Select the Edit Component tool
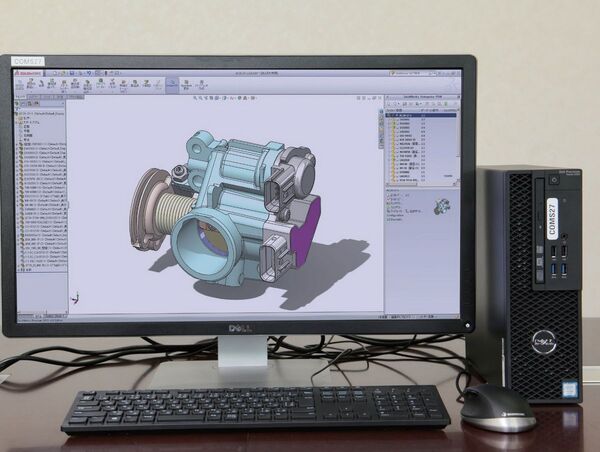This screenshot has width=600, height=452. (20, 85)
